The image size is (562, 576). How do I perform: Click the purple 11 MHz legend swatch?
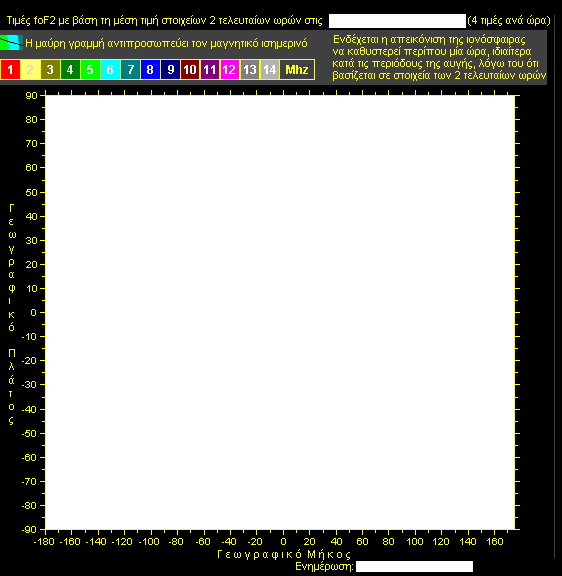[x=210, y=69]
